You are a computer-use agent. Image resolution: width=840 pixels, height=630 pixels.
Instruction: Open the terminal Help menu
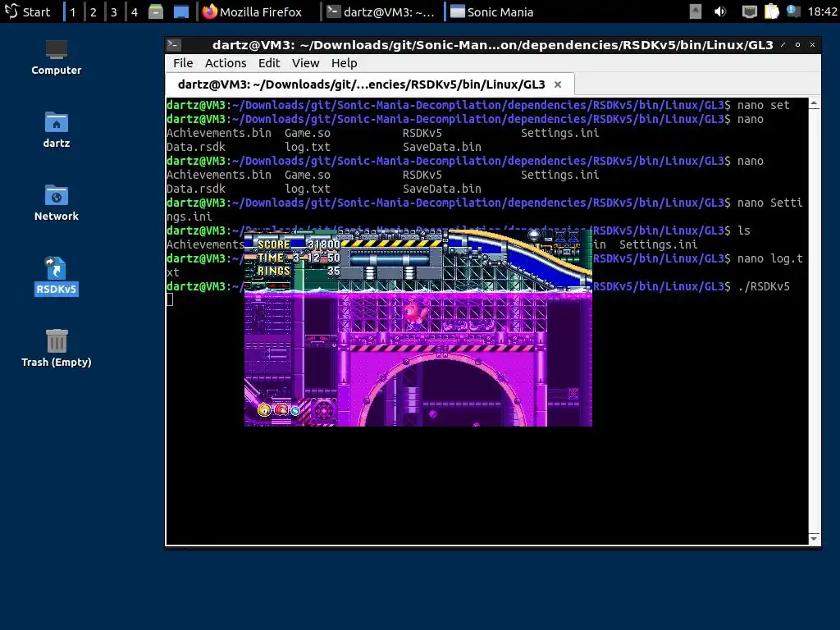click(344, 63)
